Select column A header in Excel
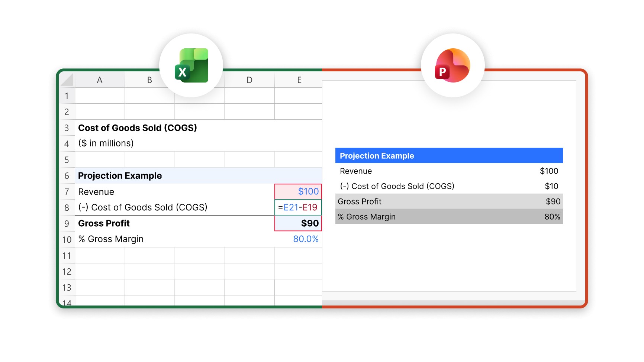The image size is (644, 362). pos(100,80)
